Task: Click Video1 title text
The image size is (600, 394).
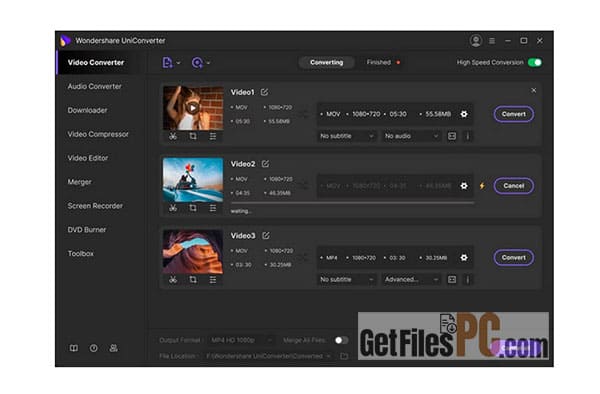Action: click(242, 92)
